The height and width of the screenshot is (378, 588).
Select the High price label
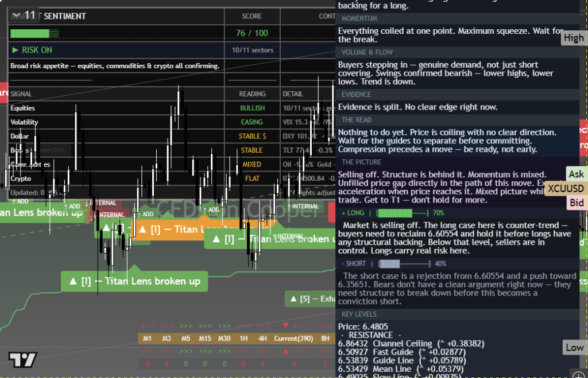[x=574, y=38]
